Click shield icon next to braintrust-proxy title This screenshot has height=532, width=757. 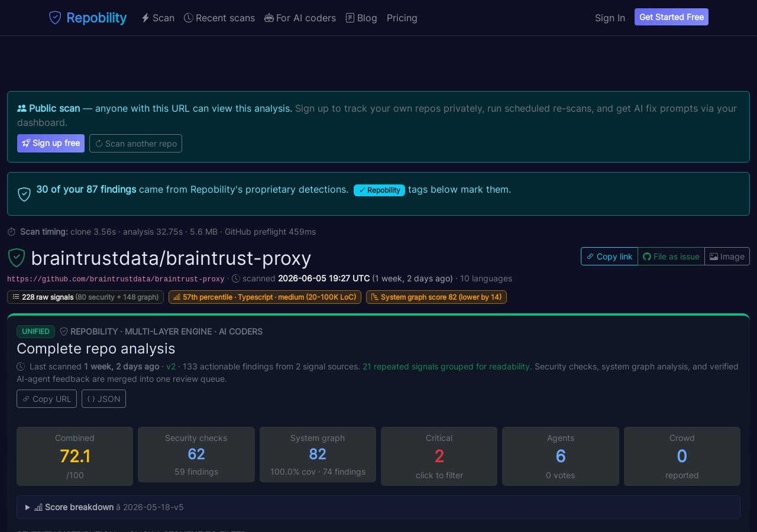(x=17, y=258)
